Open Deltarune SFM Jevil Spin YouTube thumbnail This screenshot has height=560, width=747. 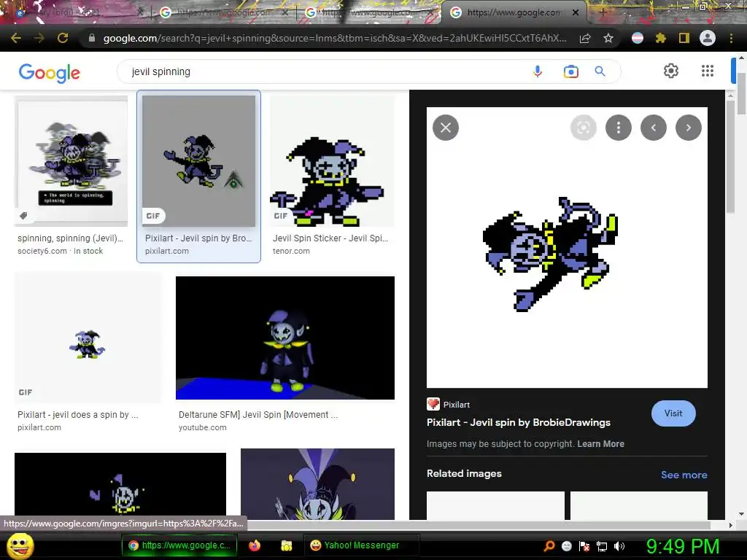click(285, 338)
